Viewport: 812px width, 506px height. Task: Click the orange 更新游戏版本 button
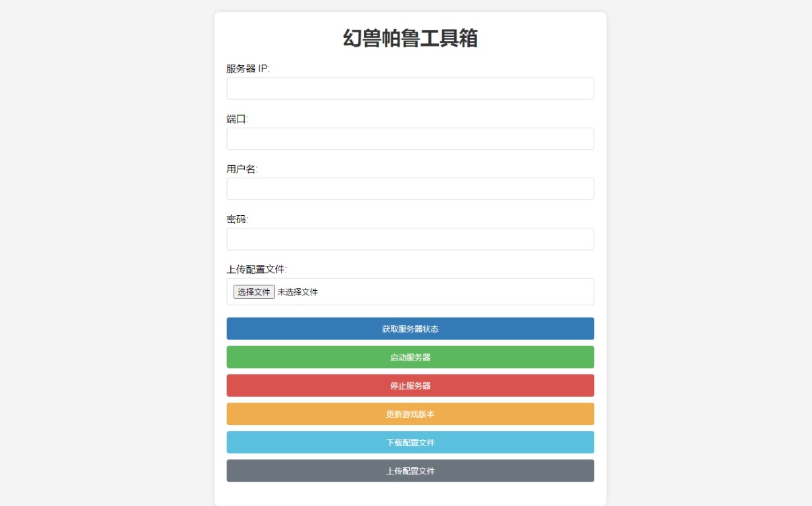pos(410,415)
